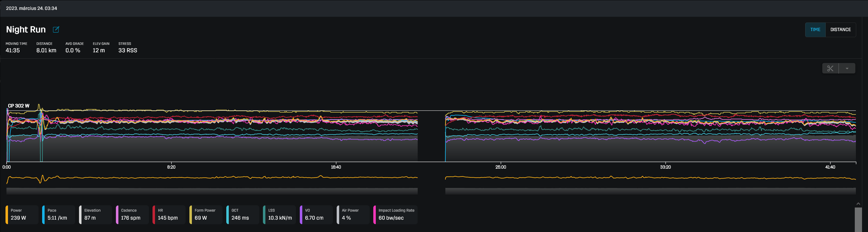Select the scissors crop tool

[830, 68]
